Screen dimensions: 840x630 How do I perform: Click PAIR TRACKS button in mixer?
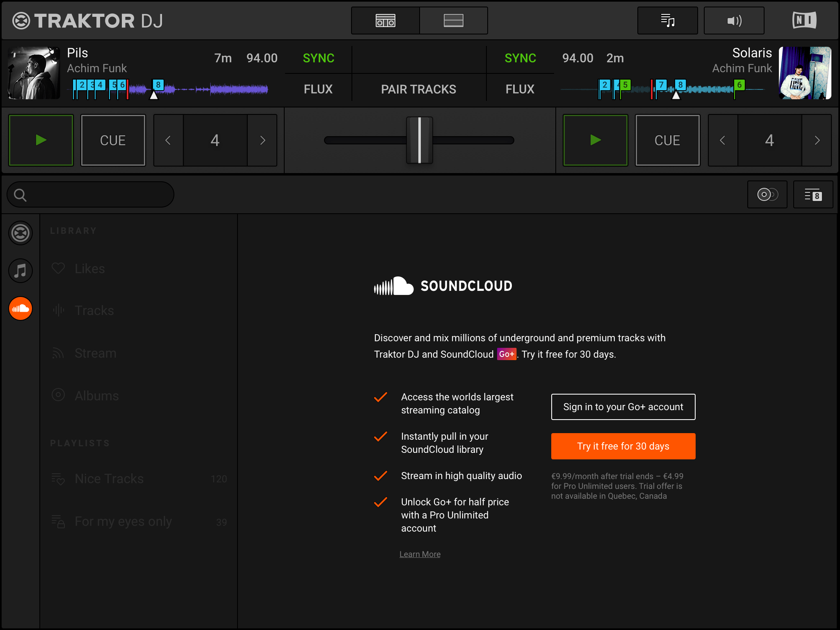pos(420,89)
